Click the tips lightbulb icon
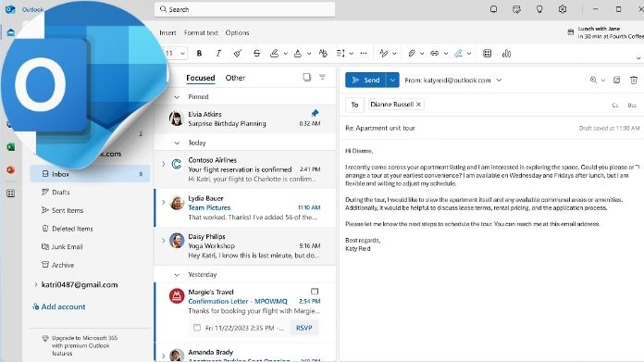 point(539,9)
